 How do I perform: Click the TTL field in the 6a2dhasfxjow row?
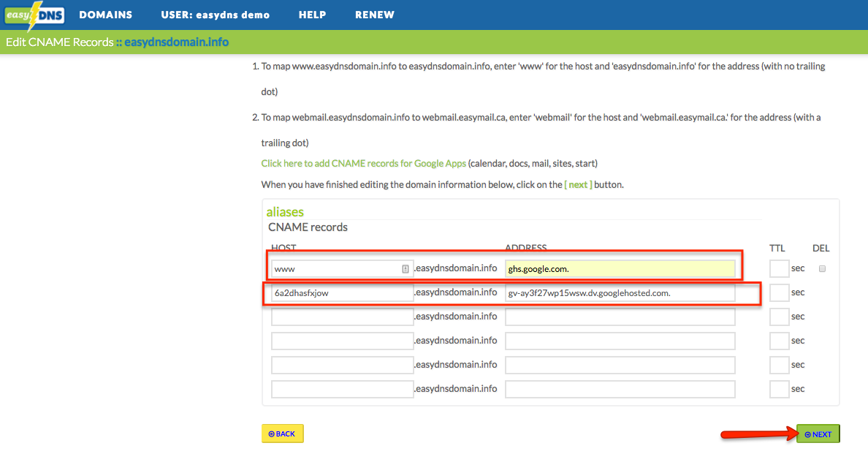[779, 292]
